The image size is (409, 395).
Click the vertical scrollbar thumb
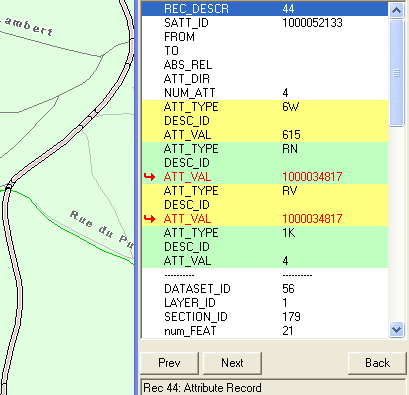396,73
